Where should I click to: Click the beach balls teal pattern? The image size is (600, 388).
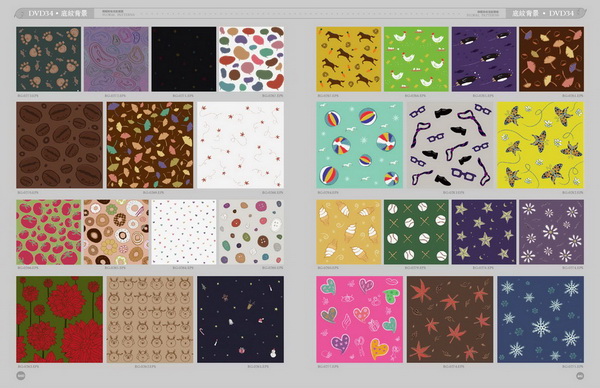[360, 145]
